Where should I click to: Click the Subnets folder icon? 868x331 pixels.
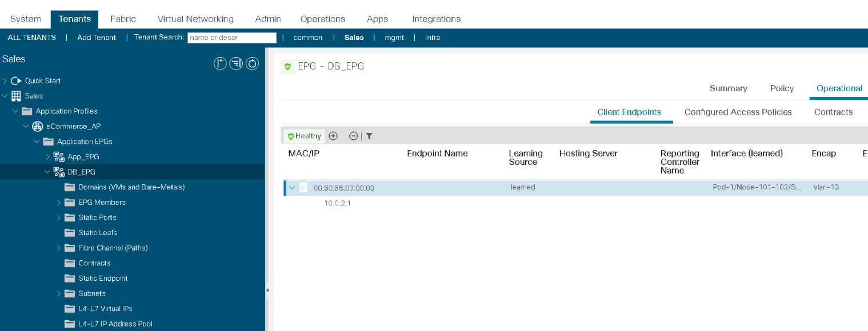click(70, 293)
